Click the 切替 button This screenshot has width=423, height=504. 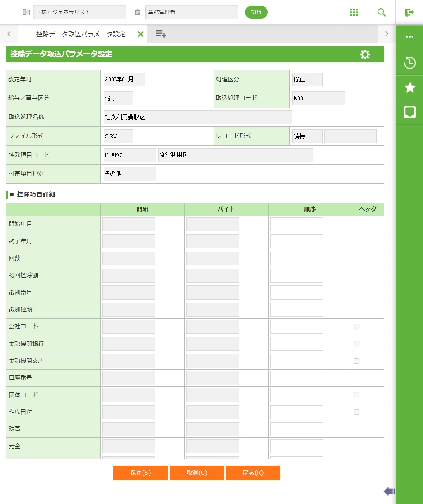pos(256,12)
